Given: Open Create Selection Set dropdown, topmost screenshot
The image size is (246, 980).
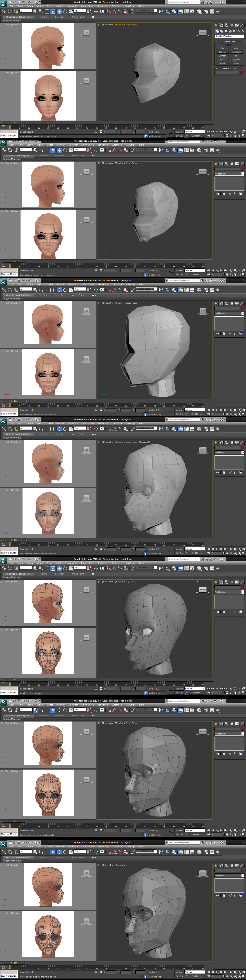Looking at the screenshot, I should tap(146, 11).
